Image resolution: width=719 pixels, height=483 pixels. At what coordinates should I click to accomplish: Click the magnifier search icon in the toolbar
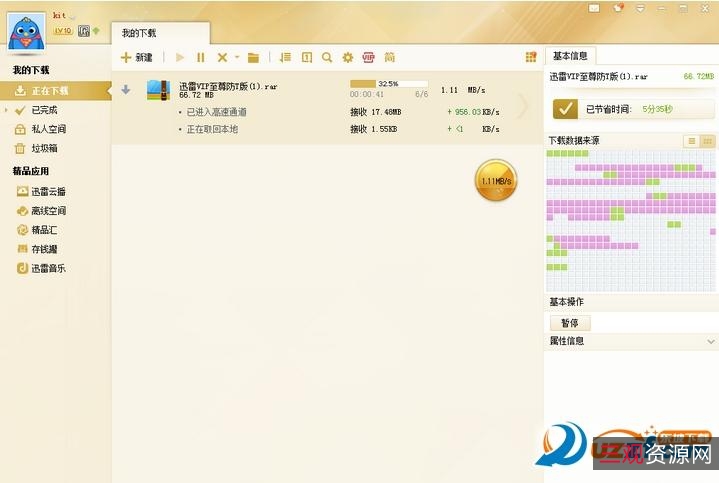[327, 57]
